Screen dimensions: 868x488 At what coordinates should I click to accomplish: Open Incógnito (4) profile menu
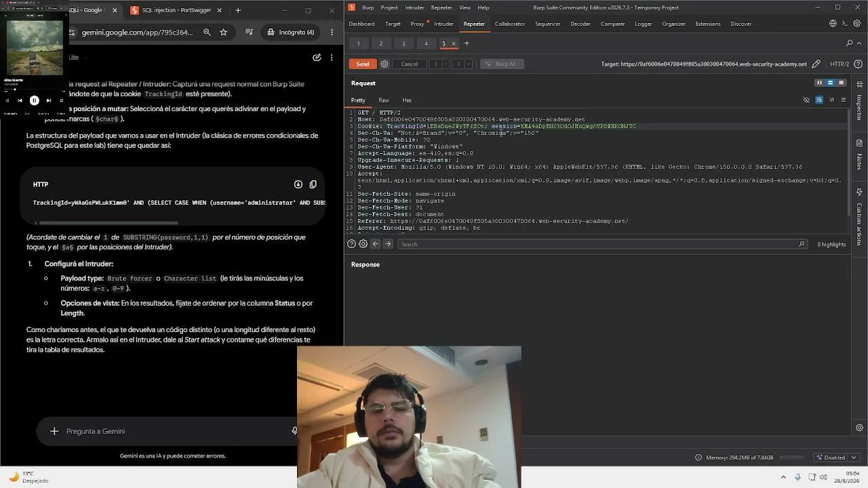(290, 32)
